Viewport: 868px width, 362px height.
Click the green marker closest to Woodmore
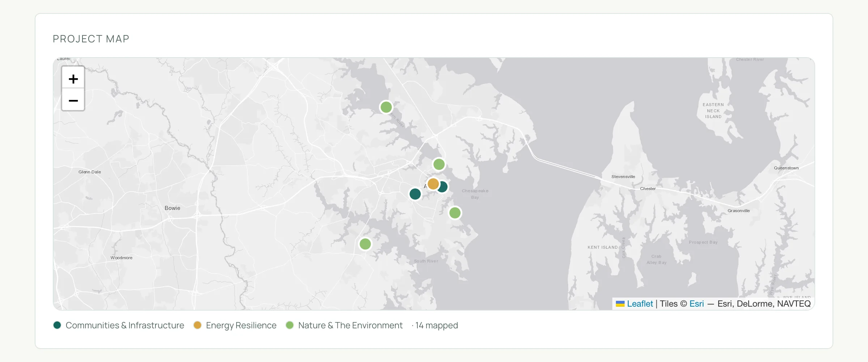(365, 244)
